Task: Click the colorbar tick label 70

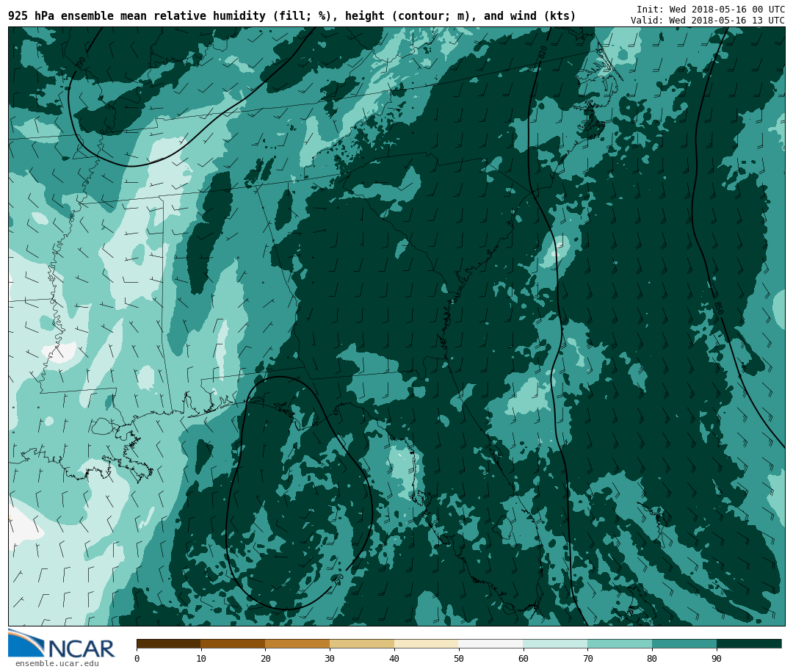Action: [x=587, y=658]
